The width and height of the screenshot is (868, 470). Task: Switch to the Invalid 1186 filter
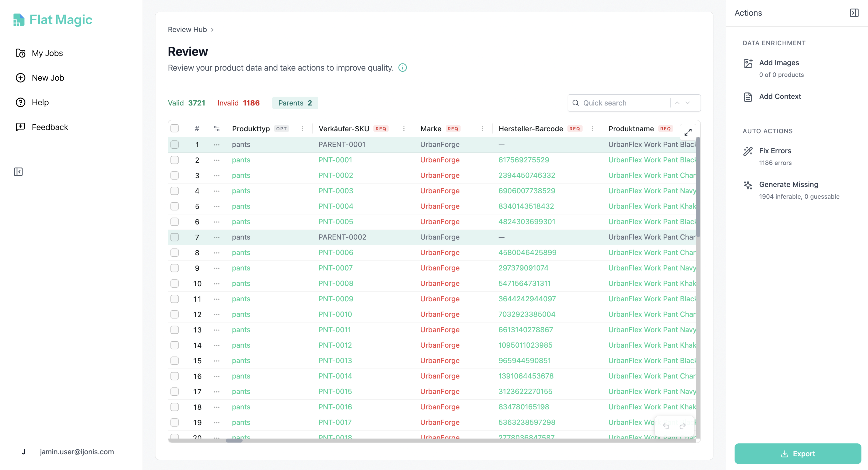click(239, 103)
